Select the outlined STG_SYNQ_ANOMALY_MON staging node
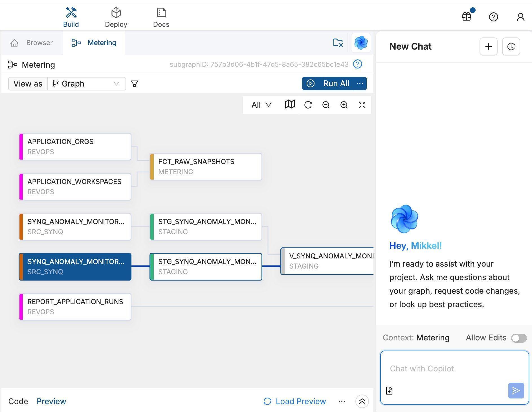Viewport: 532px width, 412px height. 206,267
